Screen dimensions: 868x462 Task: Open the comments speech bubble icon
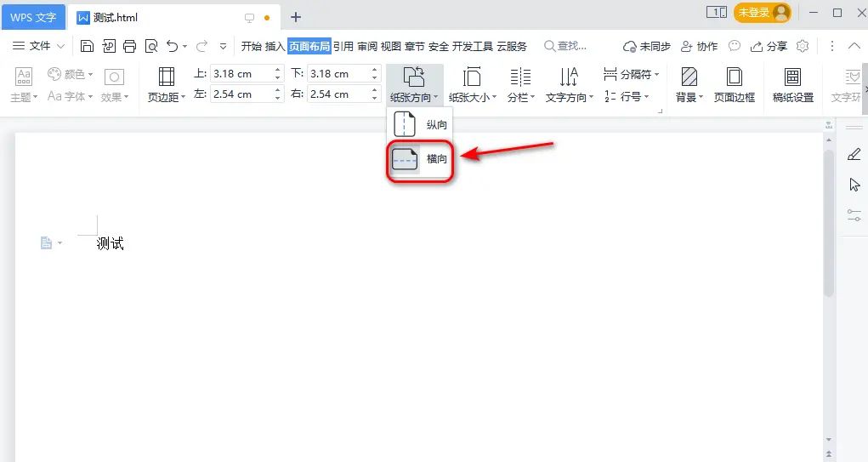[x=735, y=46]
